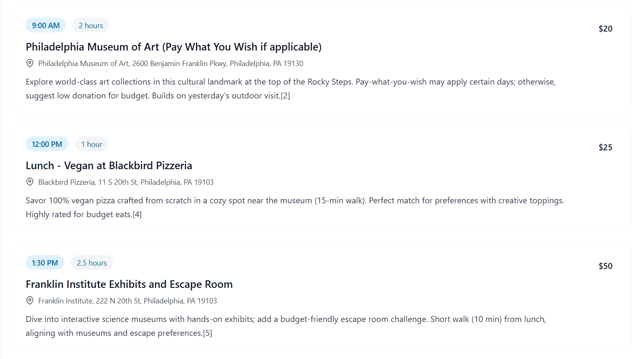Viewport: 644px width, 359px height.
Task: Select the 12:00 PM time badge
Action: 47,144
